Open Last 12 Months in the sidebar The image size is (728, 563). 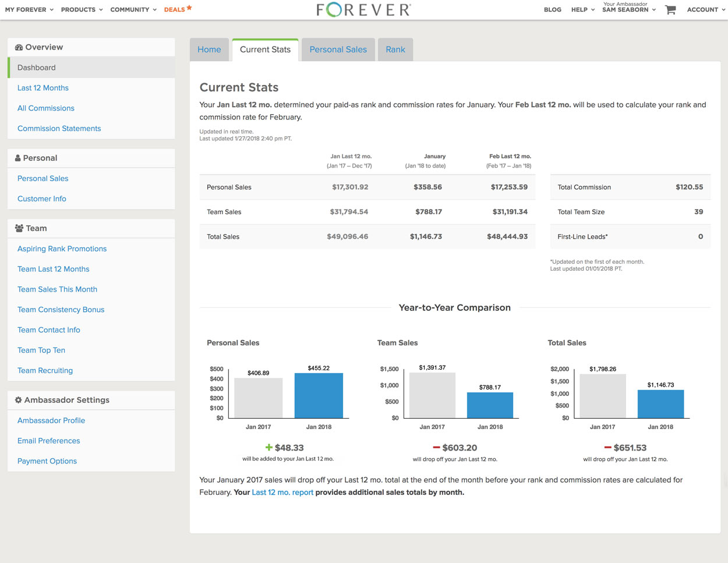pos(43,88)
